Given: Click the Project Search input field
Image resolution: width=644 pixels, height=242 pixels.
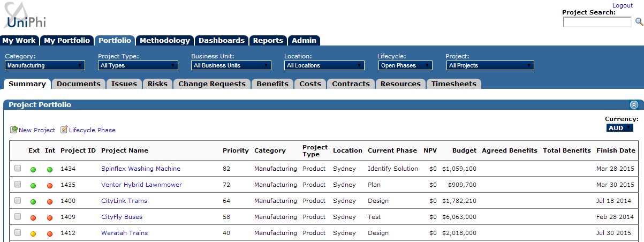Looking at the screenshot, I should [597, 22].
